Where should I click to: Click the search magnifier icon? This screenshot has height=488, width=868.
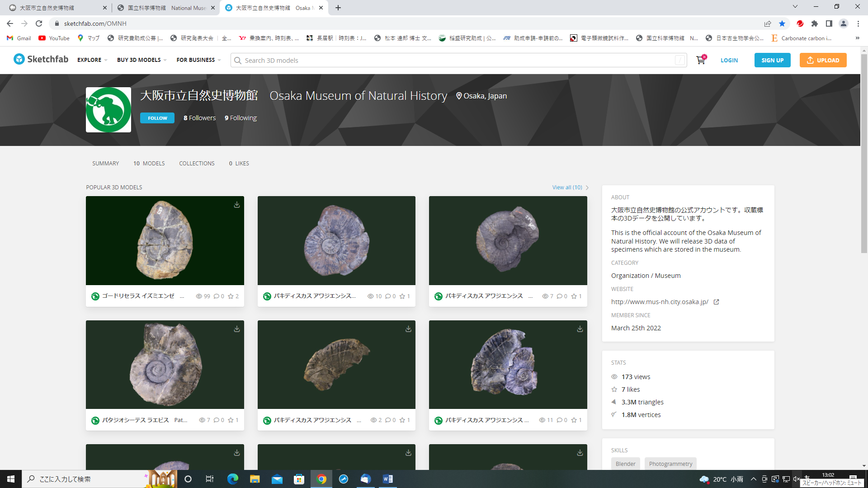tap(238, 61)
